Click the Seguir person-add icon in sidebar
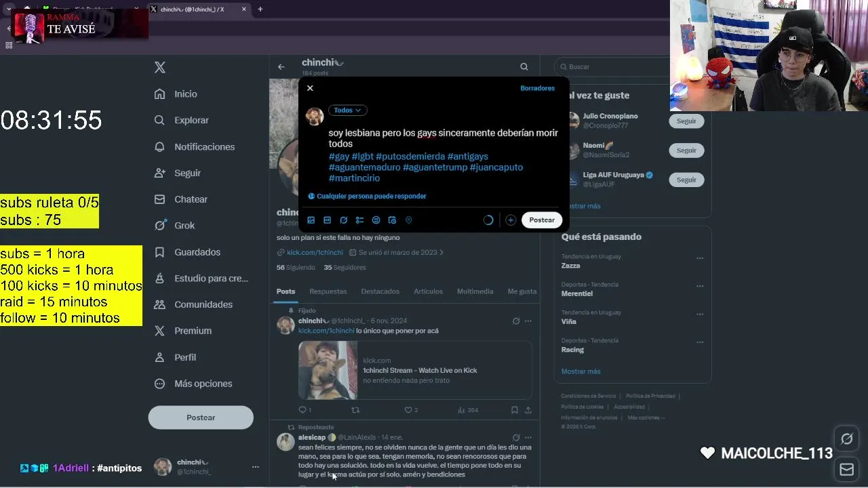Screen dimensions: 868x488 point(159,173)
